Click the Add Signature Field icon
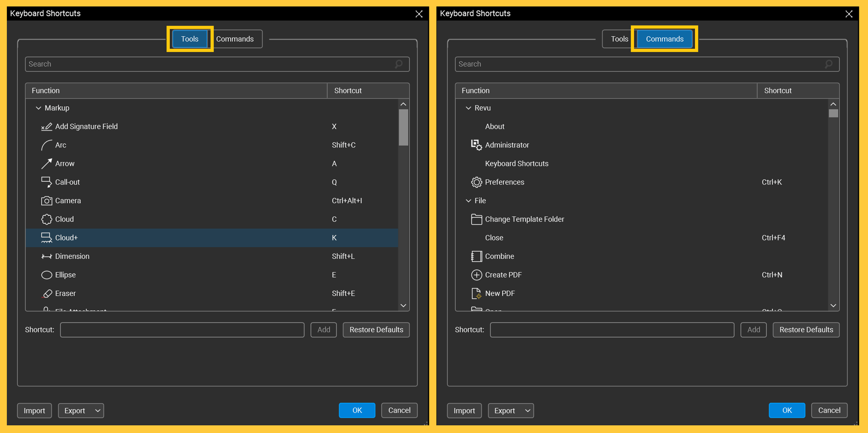Image resolution: width=868 pixels, height=433 pixels. tap(47, 127)
